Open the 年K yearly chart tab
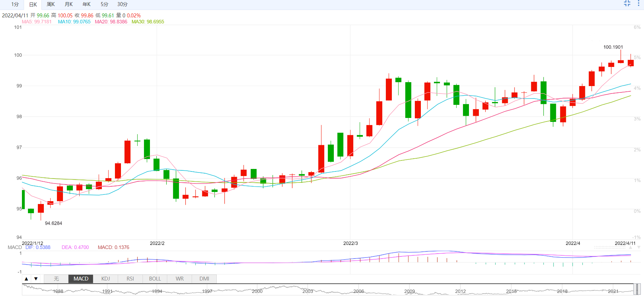The height and width of the screenshot is (300, 644). click(x=86, y=4)
